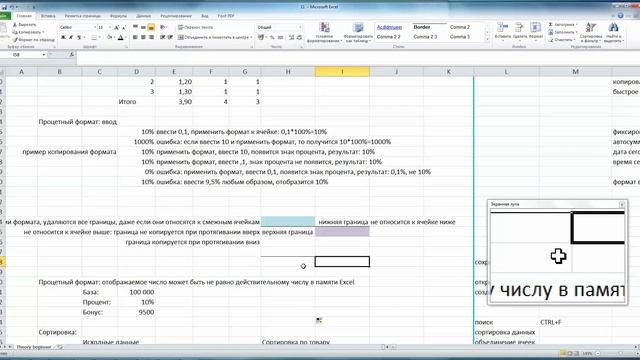Apply the 000 thousands separator format
This screenshot has height=360, width=640.
[x=280, y=38]
